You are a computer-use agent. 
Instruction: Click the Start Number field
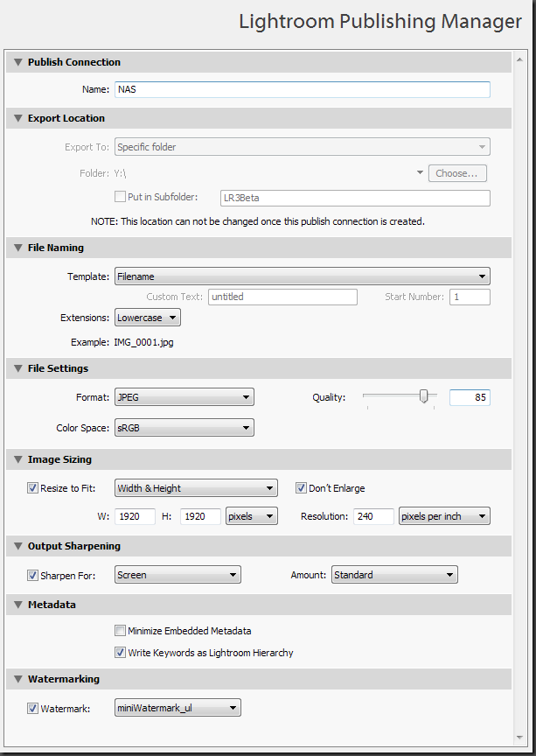pos(470,297)
